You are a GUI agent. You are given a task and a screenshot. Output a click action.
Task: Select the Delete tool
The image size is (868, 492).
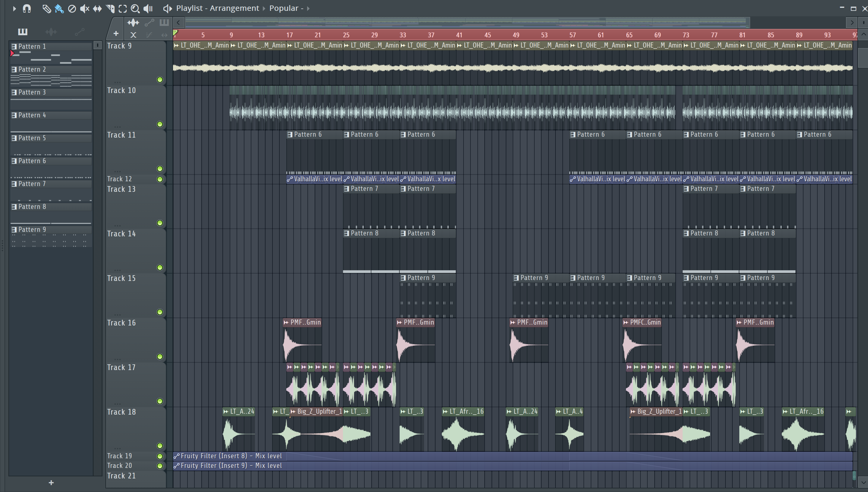pyautogui.click(x=72, y=8)
